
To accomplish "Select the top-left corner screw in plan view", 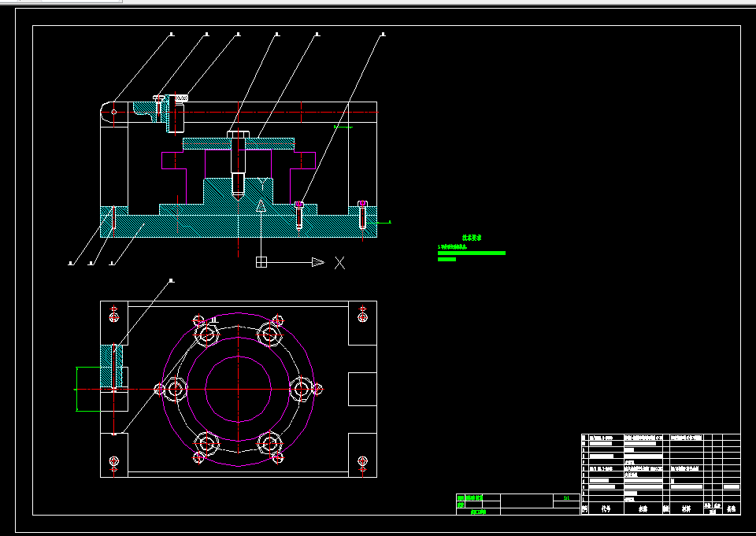I will click(113, 317).
